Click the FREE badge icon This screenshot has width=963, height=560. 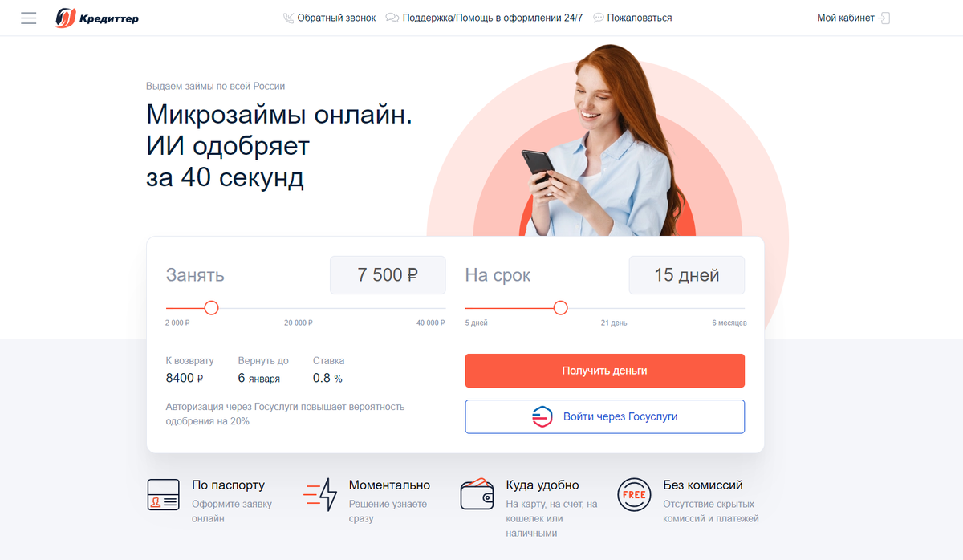click(x=633, y=494)
